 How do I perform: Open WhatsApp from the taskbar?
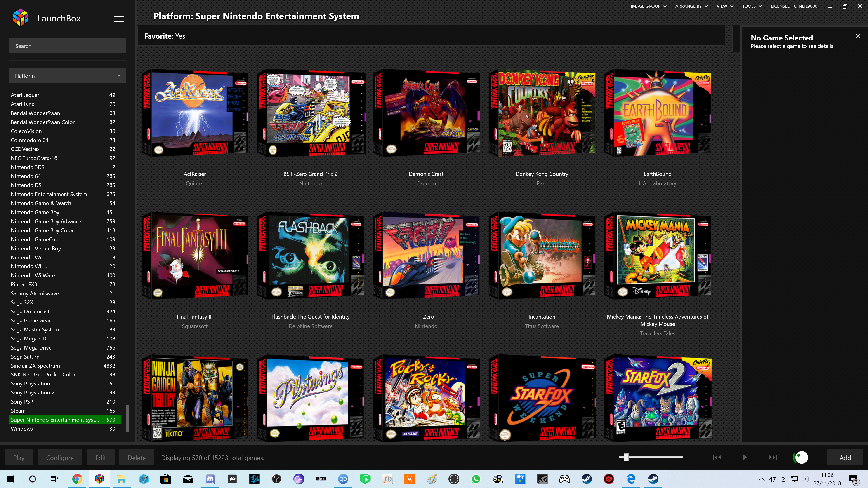476,479
